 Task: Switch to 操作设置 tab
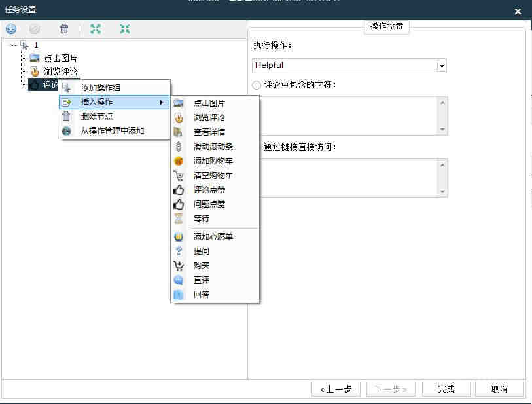(387, 26)
